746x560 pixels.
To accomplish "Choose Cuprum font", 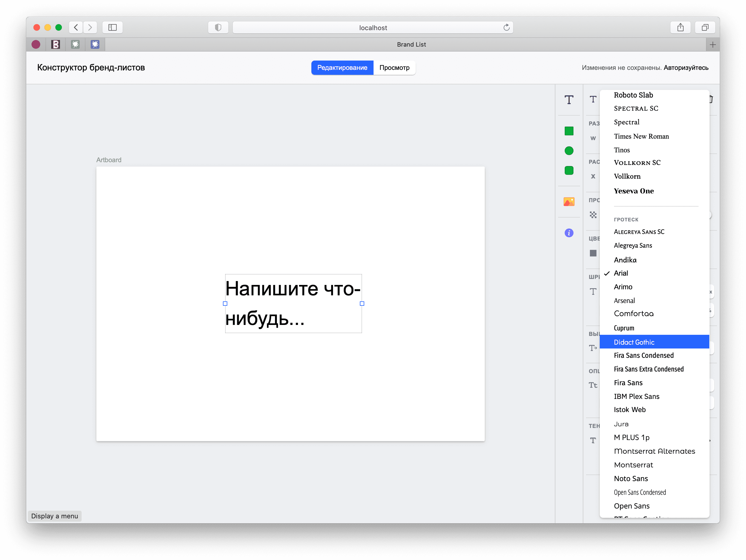I will pyautogui.click(x=654, y=328).
